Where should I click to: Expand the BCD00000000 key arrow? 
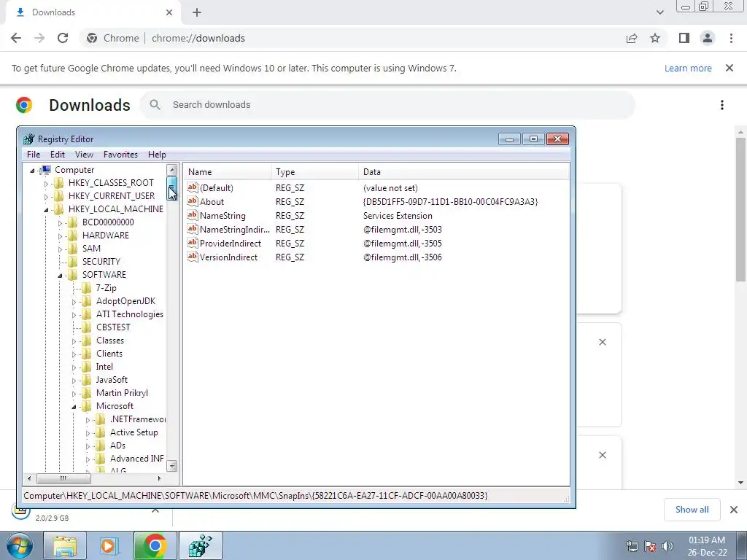tap(60, 223)
